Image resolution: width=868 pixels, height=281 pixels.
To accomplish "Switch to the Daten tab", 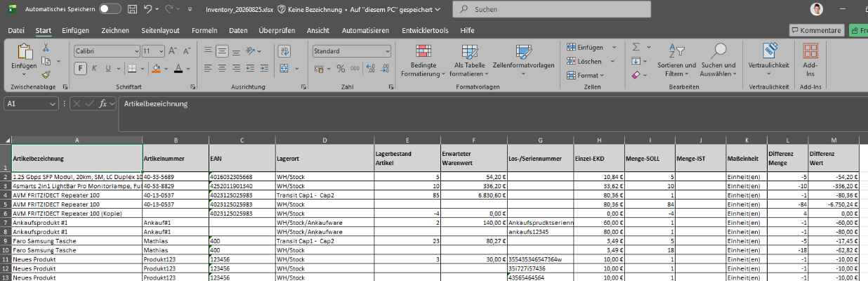I will click(x=238, y=30).
